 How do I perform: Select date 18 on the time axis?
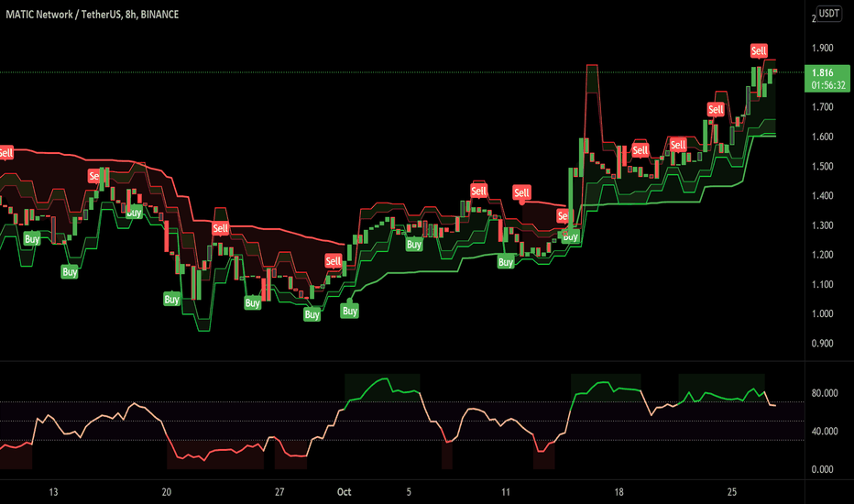(619, 492)
